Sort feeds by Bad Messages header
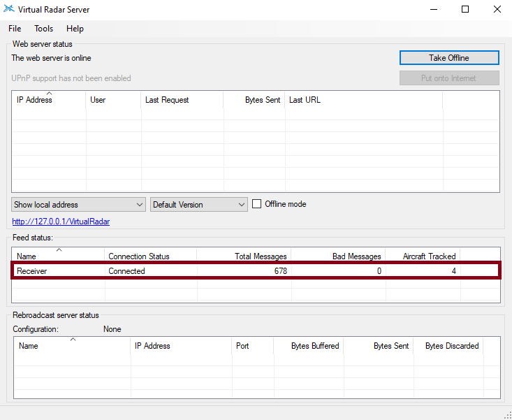Viewport: 512px width, 420px height. (x=338, y=256)
